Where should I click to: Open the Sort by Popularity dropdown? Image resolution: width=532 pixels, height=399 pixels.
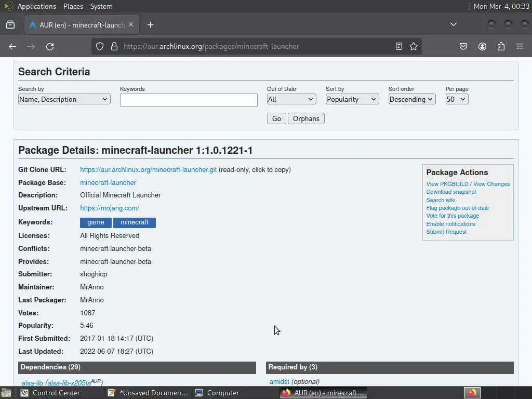point(352,99)
